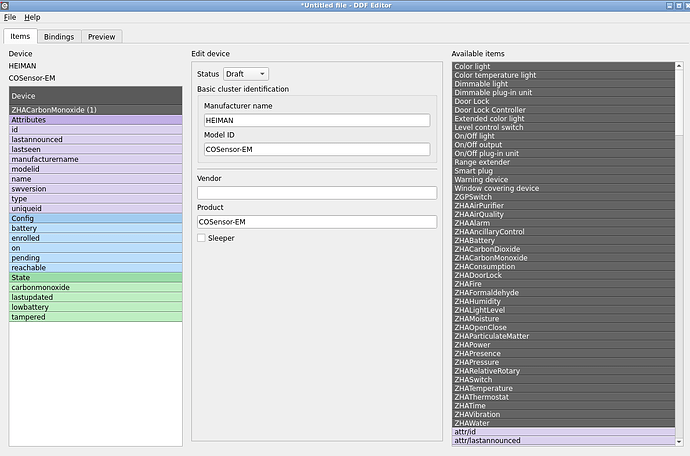
Task: Click Smart plug in Available items
Action: [563, 171]
